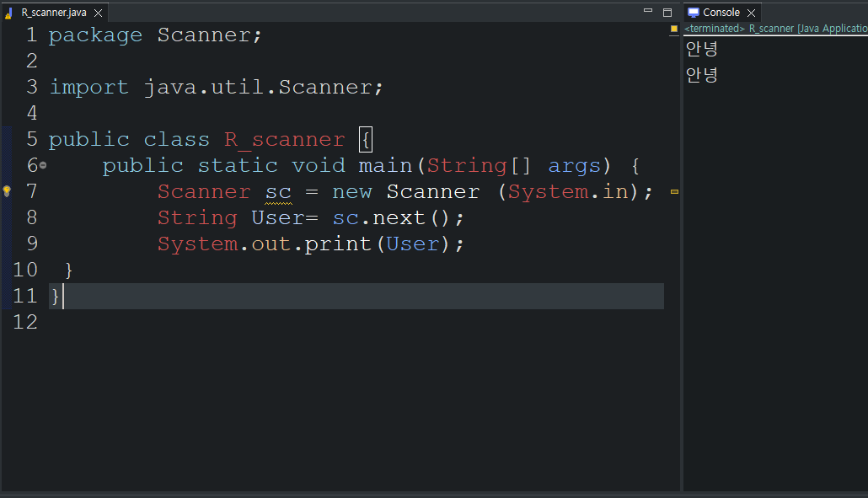Viewport: 868px width, 498px height.
Task: Click 'static' keyword on line 6
Action: pos(238,165)
